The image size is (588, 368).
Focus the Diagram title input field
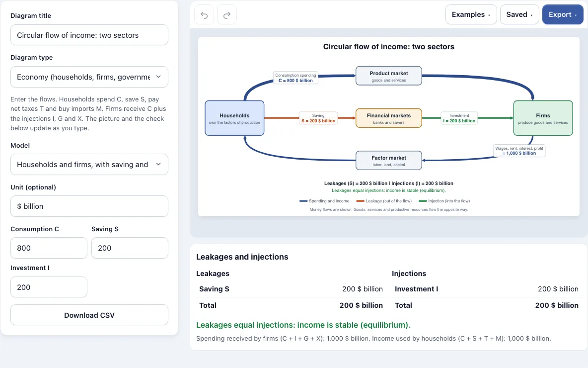(x=89, y=35)
